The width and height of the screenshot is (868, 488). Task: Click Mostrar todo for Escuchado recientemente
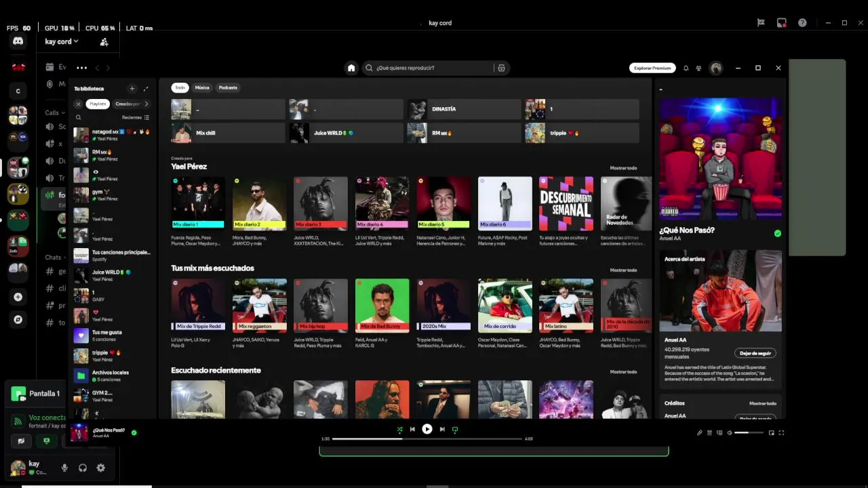pyautogui.click(x=623, y=371)
